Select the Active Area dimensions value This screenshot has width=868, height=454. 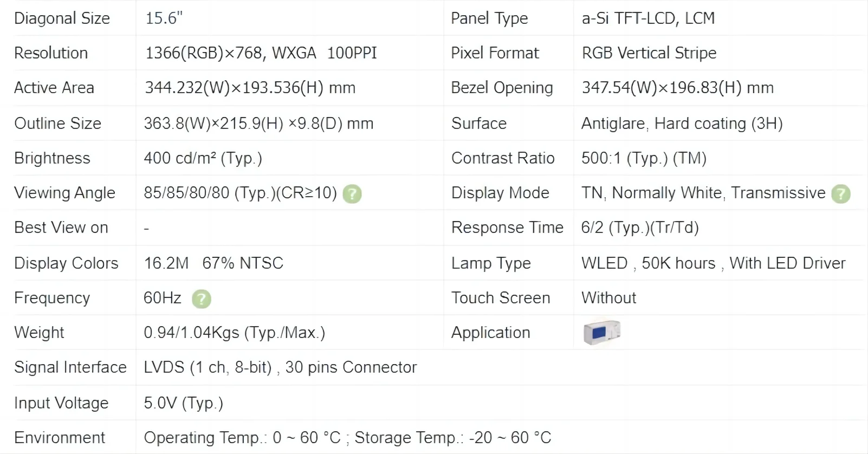pos(250,88)
